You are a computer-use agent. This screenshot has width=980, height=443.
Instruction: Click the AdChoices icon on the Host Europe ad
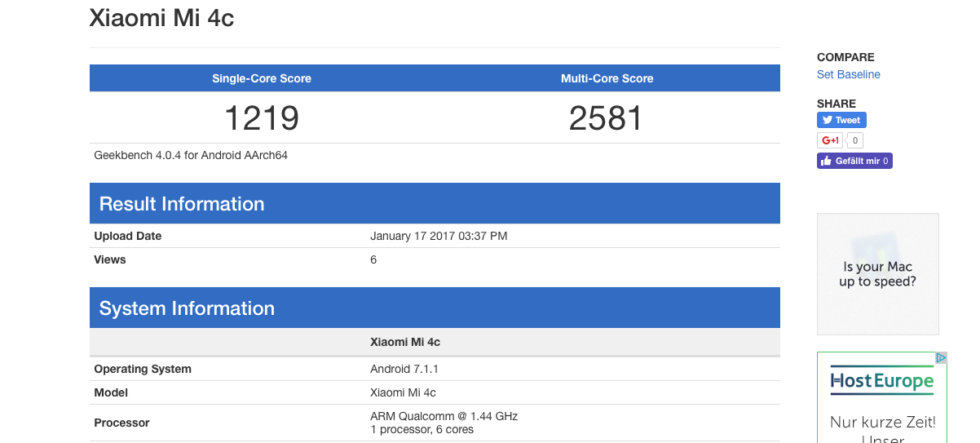941,357
